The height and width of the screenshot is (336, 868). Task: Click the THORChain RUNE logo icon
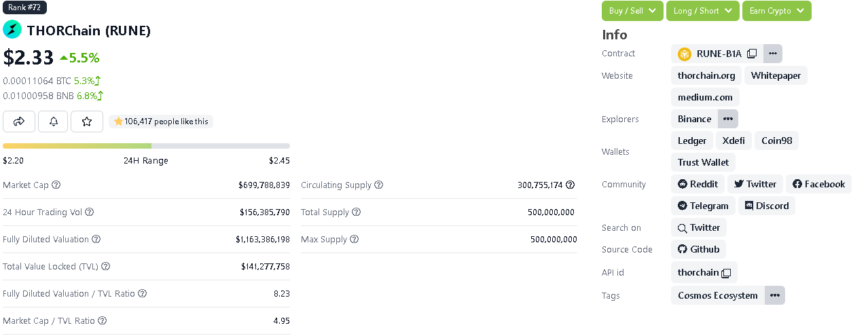click(12, 30)
